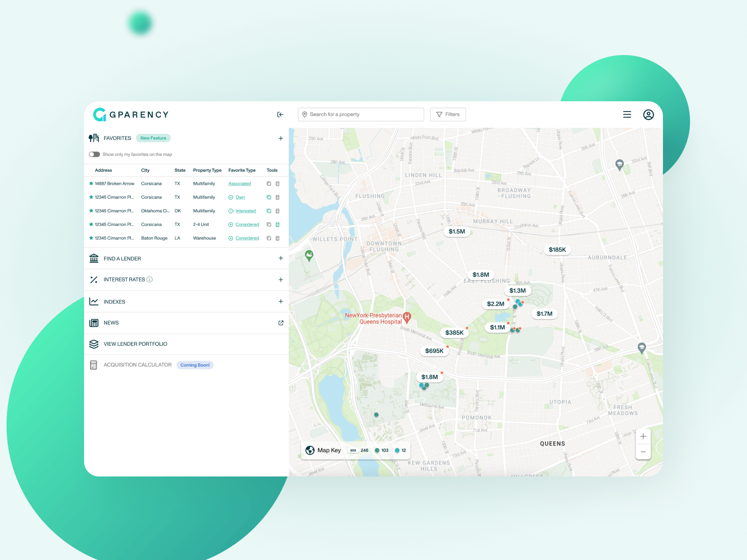Expand the Interest Rates section
The width and height of the screenshot is (747, 560).
pos(281,280)
